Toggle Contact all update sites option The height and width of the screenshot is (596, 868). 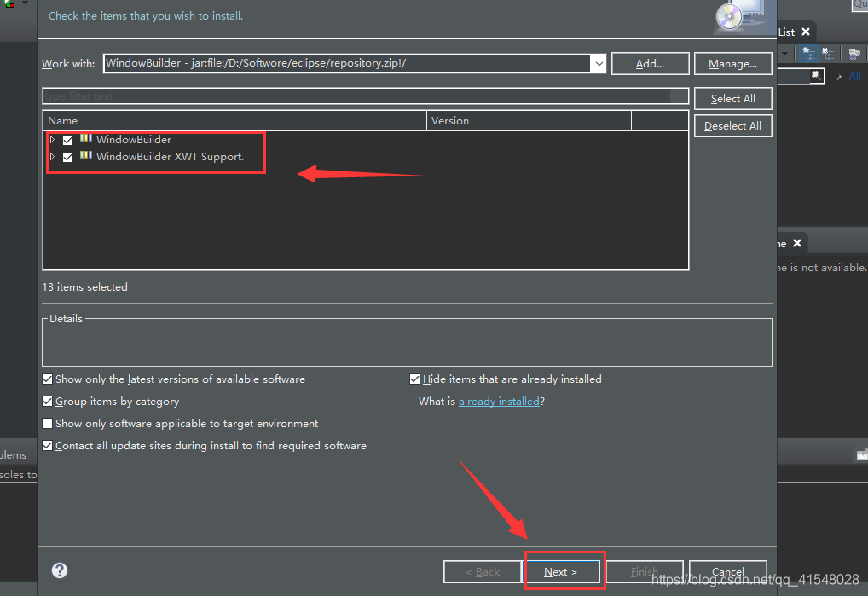48,445
